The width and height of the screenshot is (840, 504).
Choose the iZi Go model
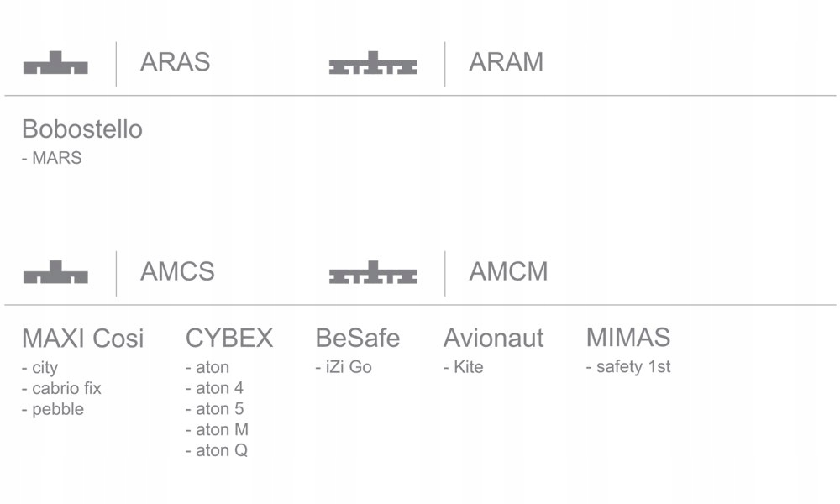(344, 367)
